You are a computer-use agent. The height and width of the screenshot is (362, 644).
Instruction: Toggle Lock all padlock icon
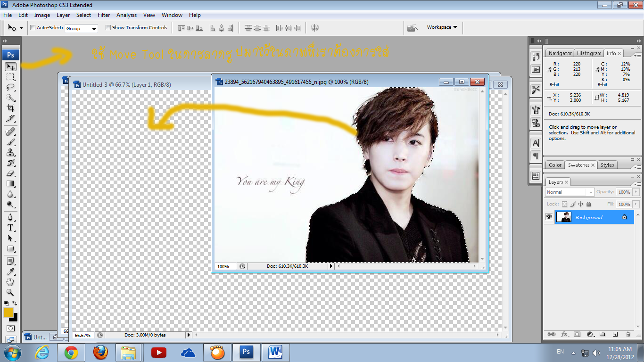pyautogui.click(x=588, y=204)
